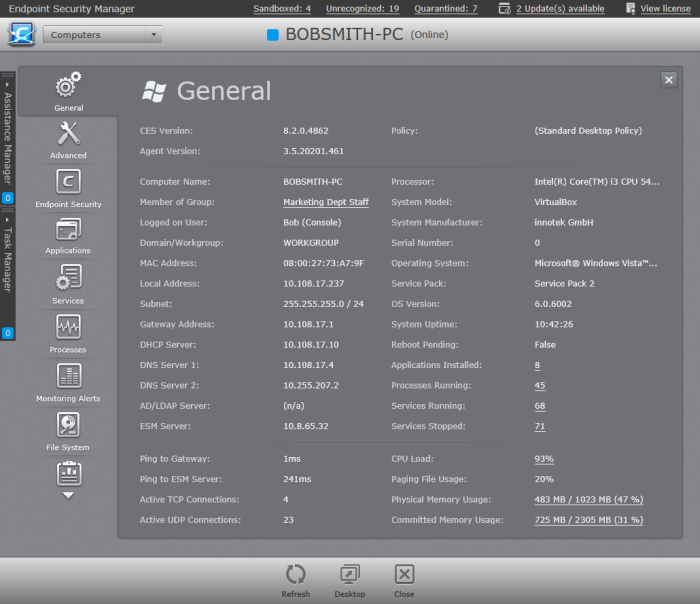Select Domain/Workgroup value WORKGROUP
This screenshot has height=604, width=700.
tap(311, 243)
